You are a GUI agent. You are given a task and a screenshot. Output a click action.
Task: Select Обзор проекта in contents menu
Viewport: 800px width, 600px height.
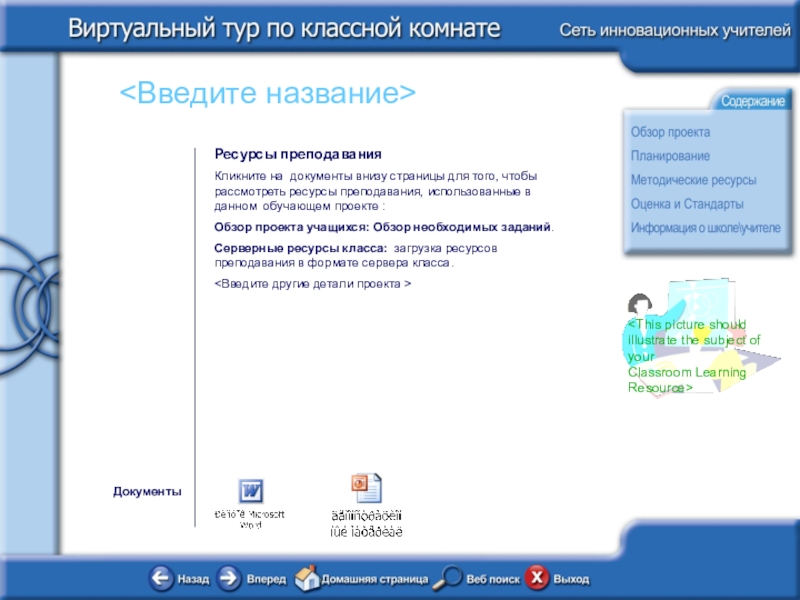pos(670,132)
